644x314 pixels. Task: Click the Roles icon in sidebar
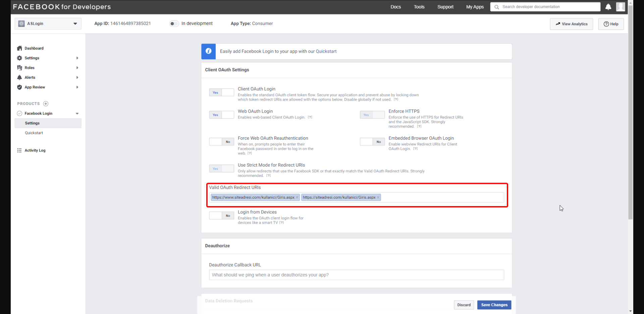pyautogui.click(x=19, y=68)
